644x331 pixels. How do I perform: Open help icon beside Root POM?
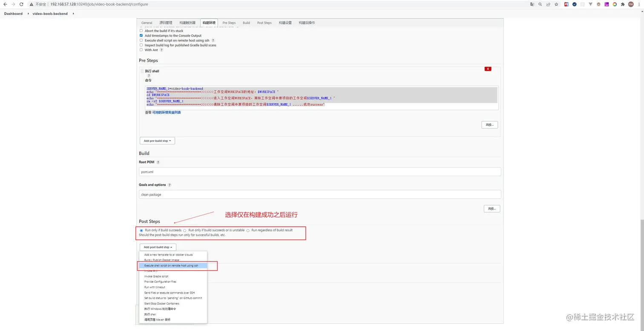[x=158, y=162]
